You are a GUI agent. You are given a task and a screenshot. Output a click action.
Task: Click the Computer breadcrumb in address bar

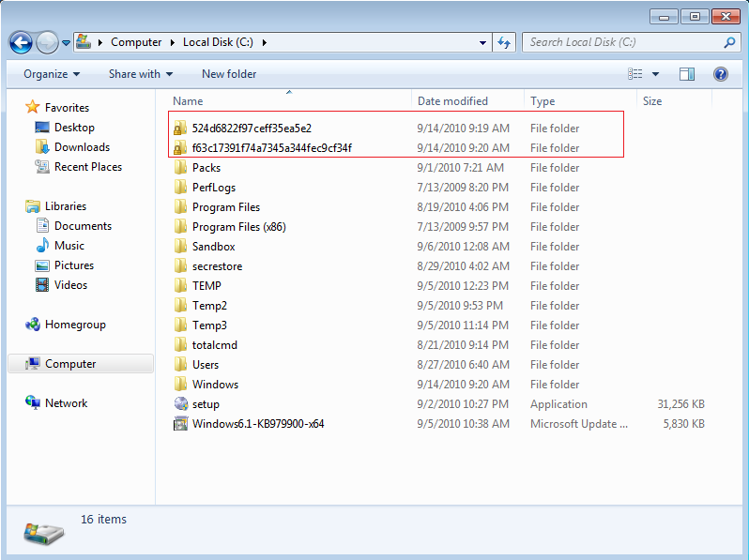click(136, 42)
